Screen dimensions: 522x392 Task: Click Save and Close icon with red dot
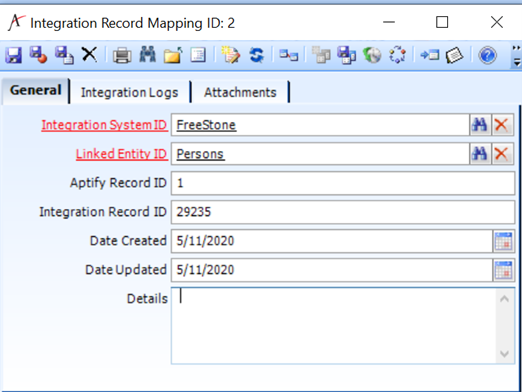pyautogui.click(x=38, y=54)
